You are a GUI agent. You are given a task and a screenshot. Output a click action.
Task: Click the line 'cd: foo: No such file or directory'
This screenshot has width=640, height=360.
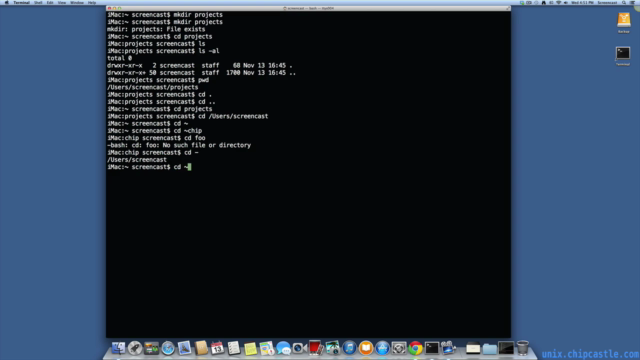tap(191, 145)
